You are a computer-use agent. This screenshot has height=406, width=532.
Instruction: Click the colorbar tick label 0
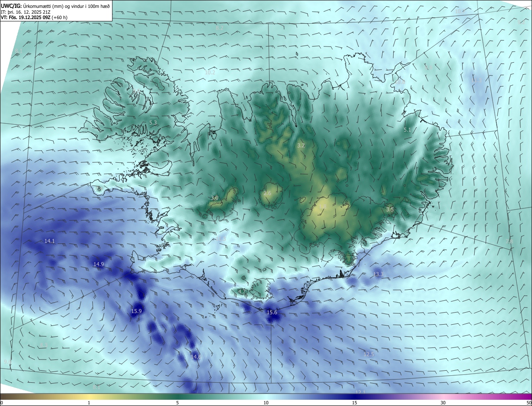(2, 403)
